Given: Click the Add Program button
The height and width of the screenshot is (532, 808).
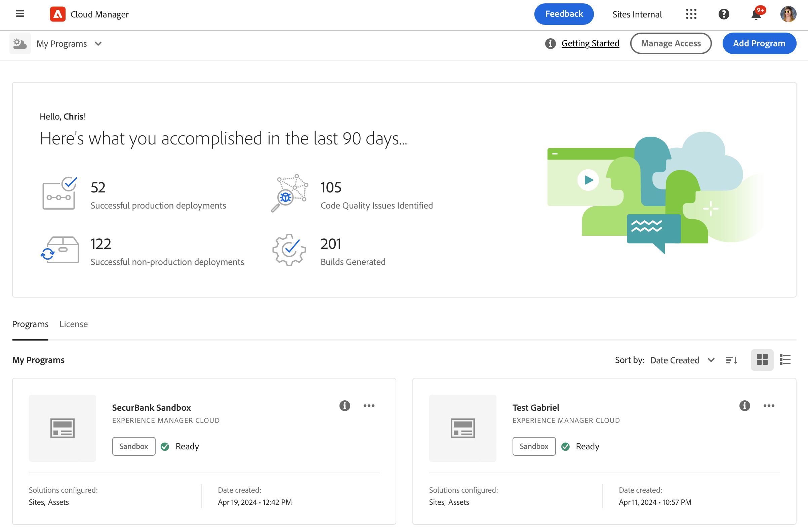Looking at the screenshot, I should pos(759,43).
